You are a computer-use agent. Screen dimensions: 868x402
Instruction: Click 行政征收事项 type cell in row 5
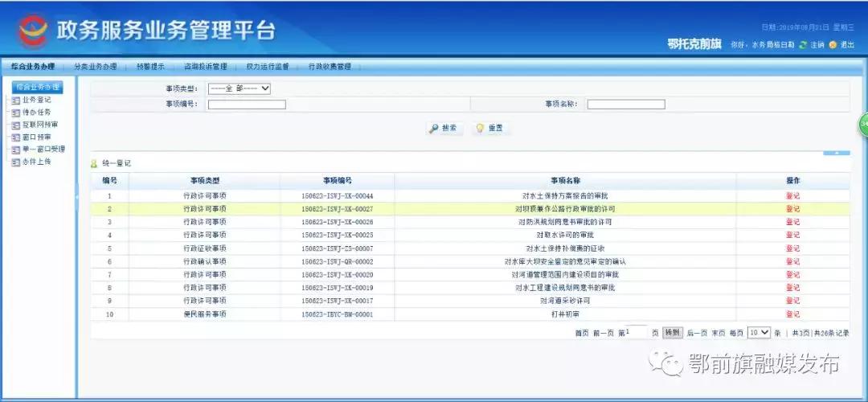205,248
